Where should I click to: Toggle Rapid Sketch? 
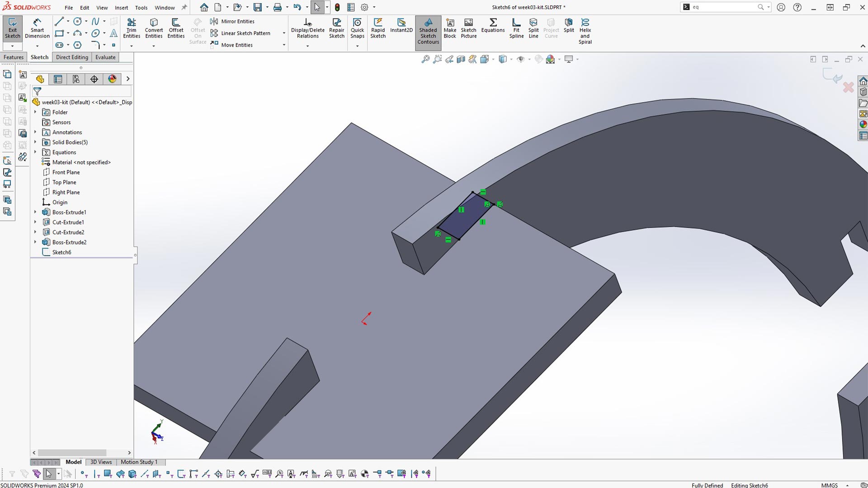(378, 28)
